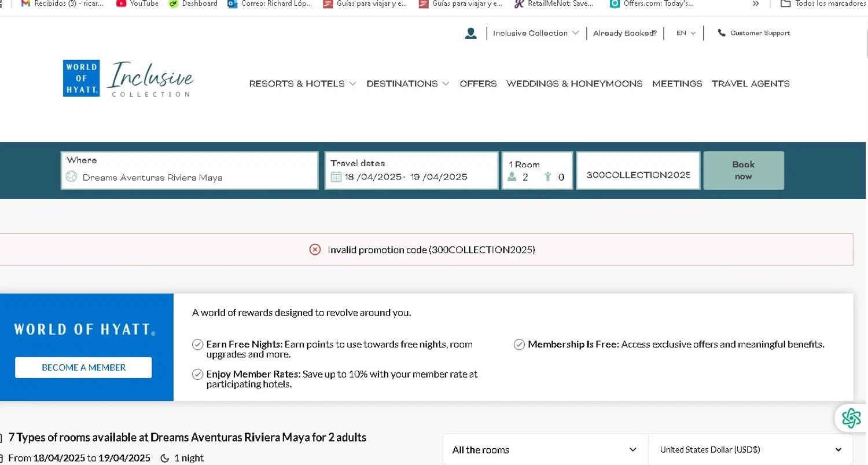The width and height of the screenshot is (868, 465).
Task: Click the Travel dates field
Action: (411, 170)
